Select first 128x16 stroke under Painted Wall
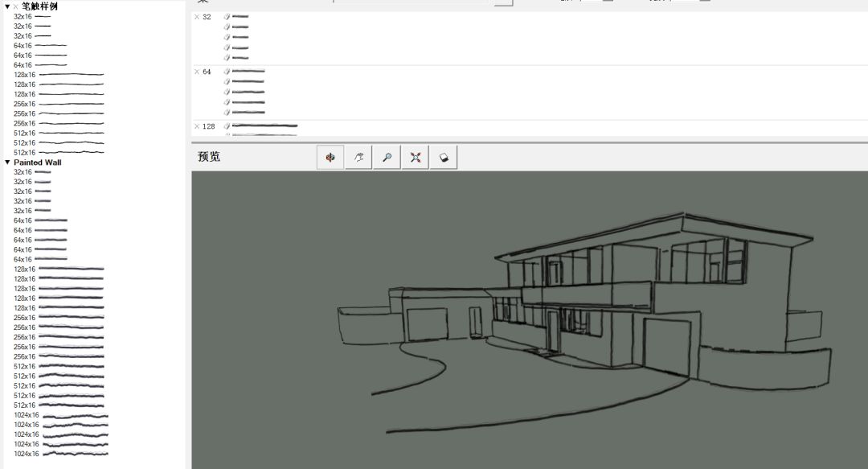Image resolution: width=868 pixels, height=469 pixels. coord(59,269)
